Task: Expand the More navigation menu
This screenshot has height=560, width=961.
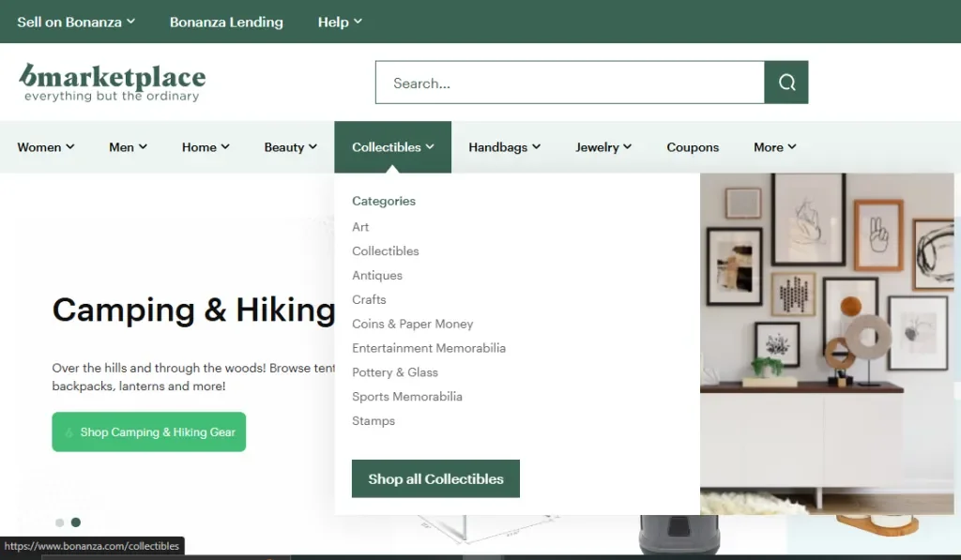Action: tap(774, 147)
